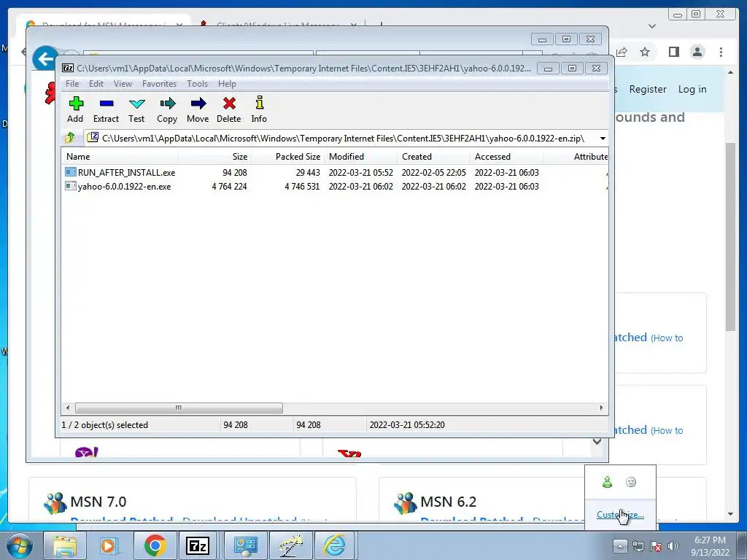Click the down chevron in the Internet Explorer window

[x=597, y=441]
